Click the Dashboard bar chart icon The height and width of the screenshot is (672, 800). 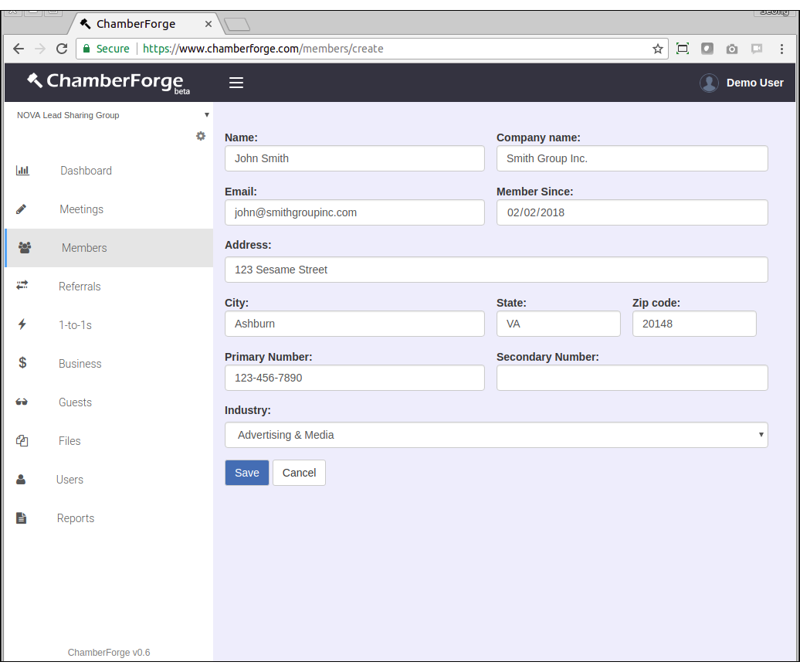tap(22, 171)
